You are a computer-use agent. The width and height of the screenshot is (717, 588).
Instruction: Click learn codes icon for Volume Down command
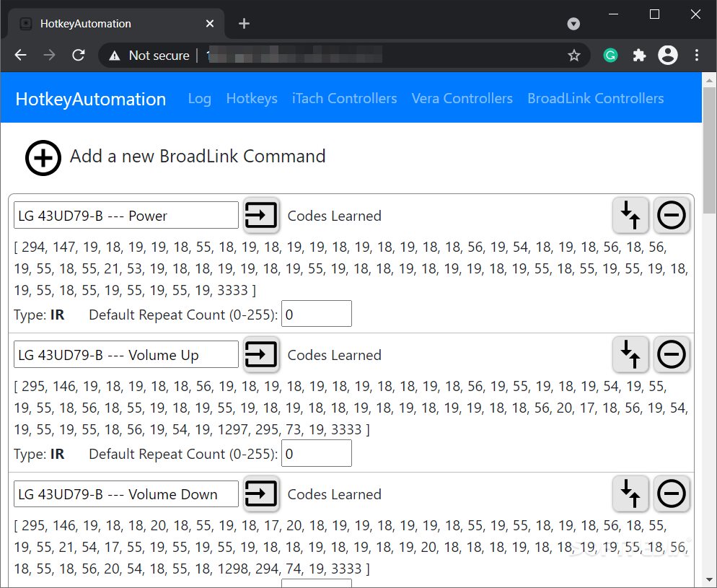(261, 493)
